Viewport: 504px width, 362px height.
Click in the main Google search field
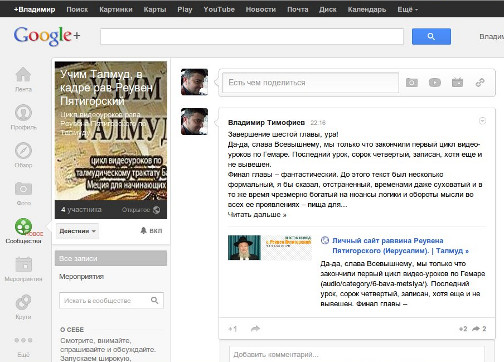pyautogui.click(x=252, y=37)
